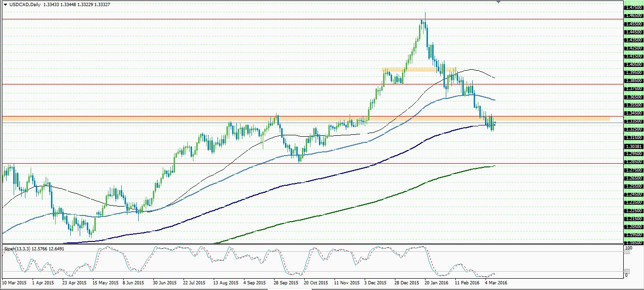Click the 1.45500 price axis label
Viewport: 644px width, 290px height.
click(x=633, y=24)
